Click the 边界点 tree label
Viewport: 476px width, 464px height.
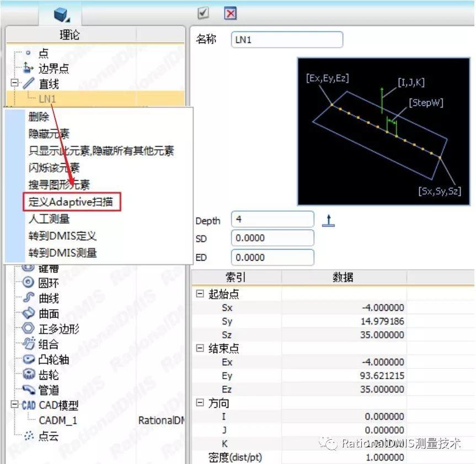point(54,68)
